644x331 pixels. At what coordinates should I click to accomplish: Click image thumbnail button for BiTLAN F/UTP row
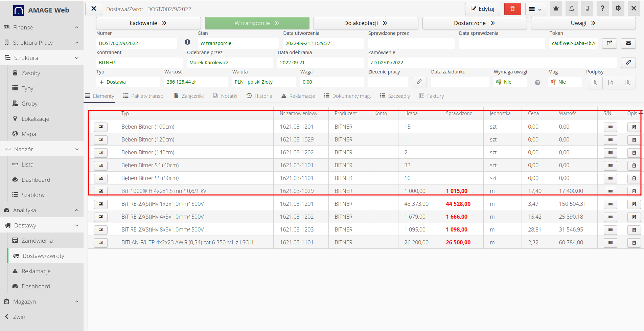(101, 243)
